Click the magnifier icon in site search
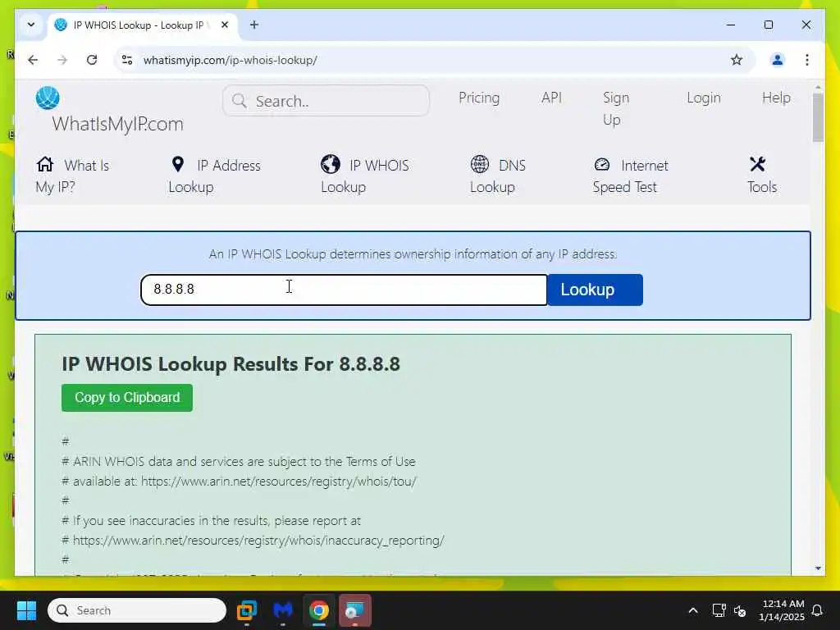Image resolution: width=840 pixels, height=630 pixels. 240,101
